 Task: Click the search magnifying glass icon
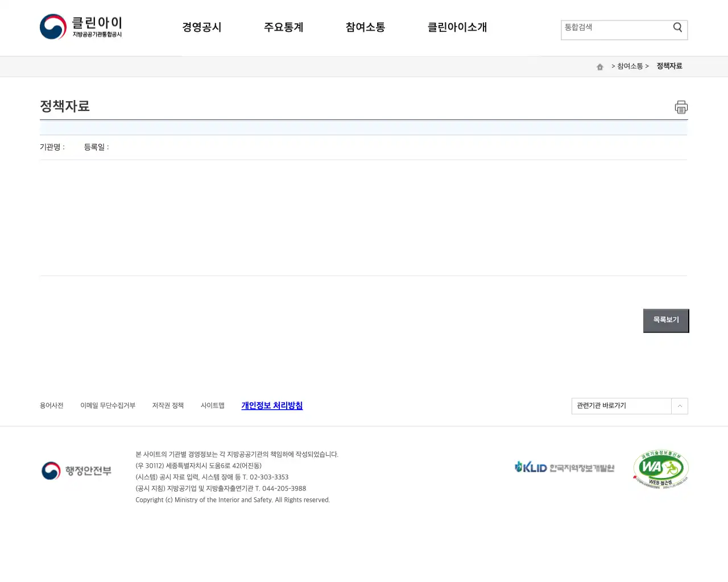click(677, 27)
